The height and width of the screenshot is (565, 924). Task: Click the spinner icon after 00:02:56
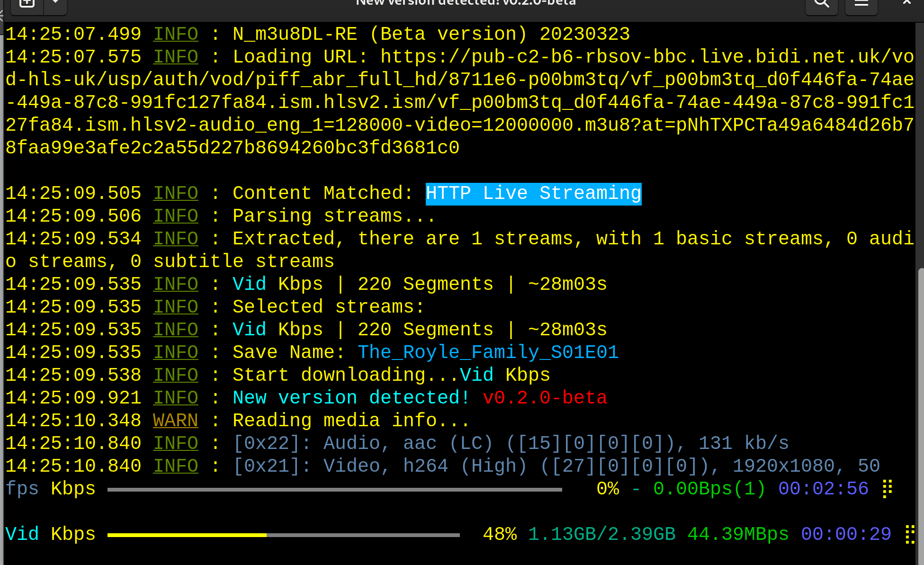click(887, 489)
